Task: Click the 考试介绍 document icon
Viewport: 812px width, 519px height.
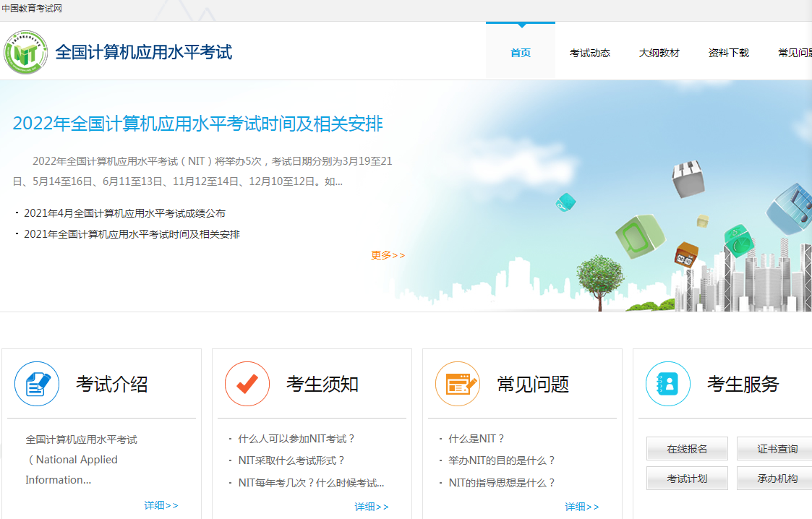Action: click(37, 384)
